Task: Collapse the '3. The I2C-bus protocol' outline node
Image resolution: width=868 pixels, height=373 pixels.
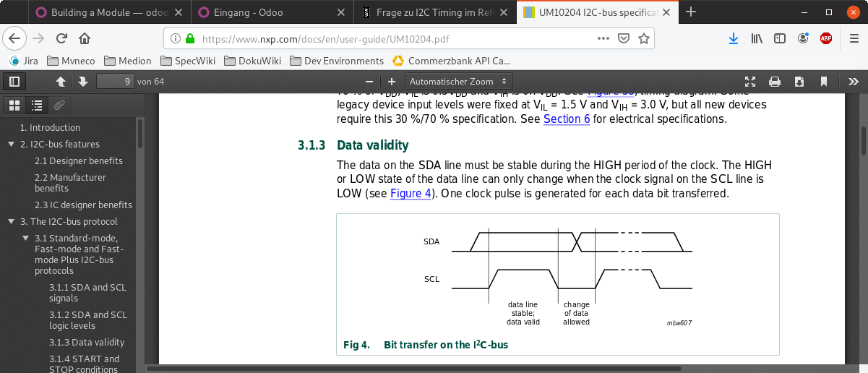Action: (x=11, y=221)
